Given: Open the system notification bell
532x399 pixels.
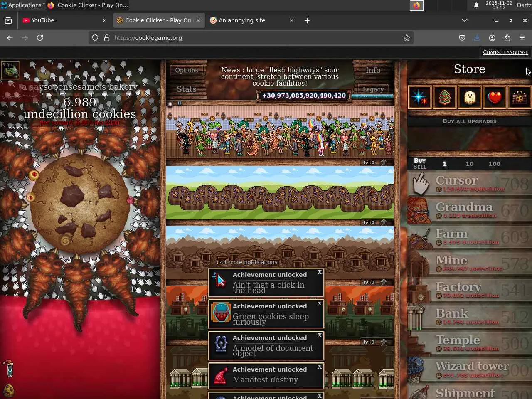Looking at the screenshot, I should point(476,5).
